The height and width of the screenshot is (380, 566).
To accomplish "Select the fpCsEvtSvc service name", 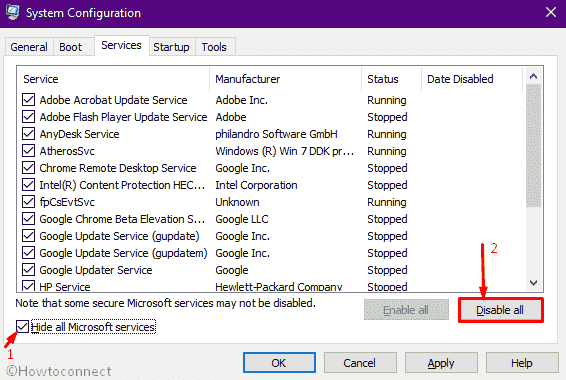I will pos(67,202).
